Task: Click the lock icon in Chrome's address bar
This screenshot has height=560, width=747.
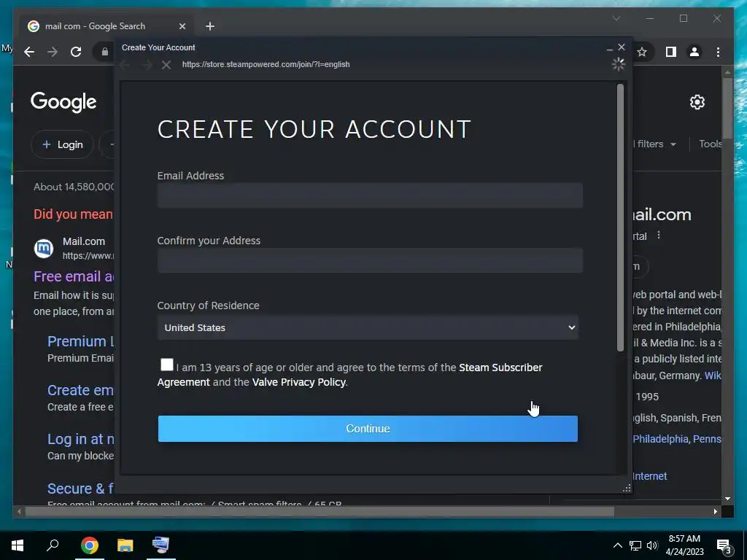Action: click(105, 52)
